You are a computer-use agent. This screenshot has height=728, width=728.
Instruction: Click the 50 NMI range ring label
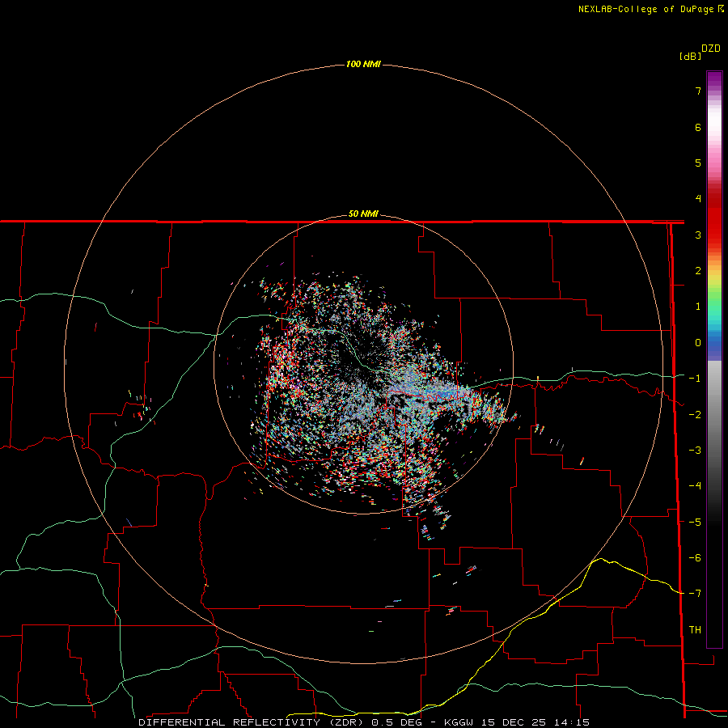pos(363,214)
